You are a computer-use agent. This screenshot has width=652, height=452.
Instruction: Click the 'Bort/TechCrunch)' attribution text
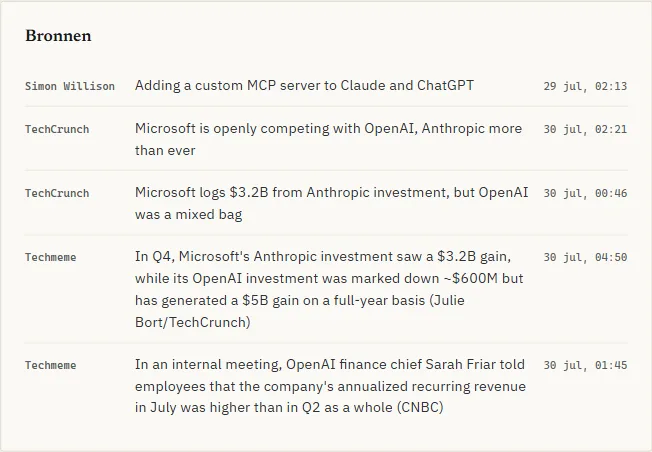coord(193,322)
